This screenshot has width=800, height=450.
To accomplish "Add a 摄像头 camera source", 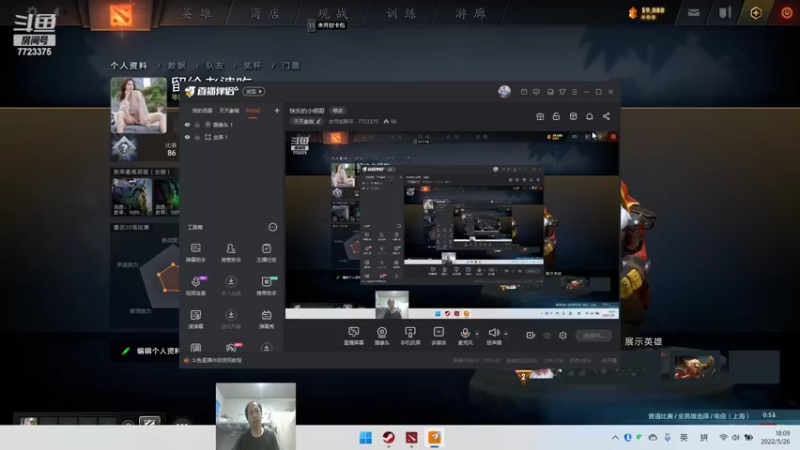I will coord(382,336).
